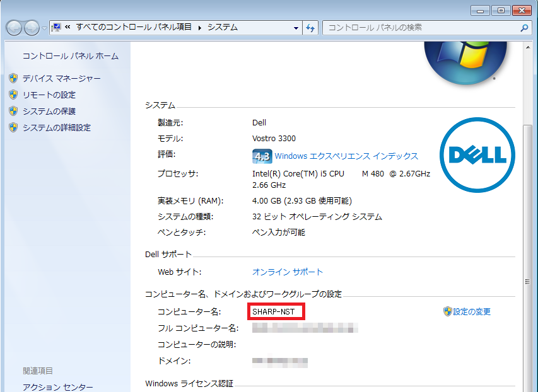Expand the hidden breadcrumb levels chevron in the address bar
This screenshot has height=392, width=538.
coord(67,27)
